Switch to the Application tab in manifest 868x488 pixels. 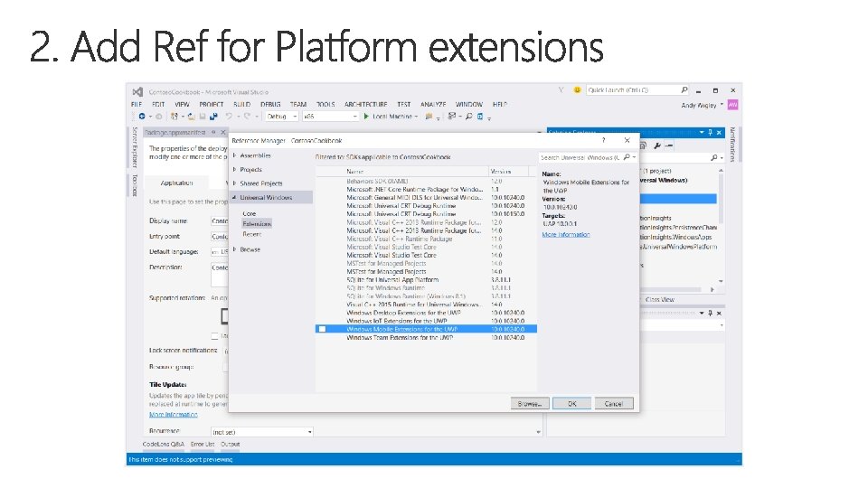[x=176, y=183]
